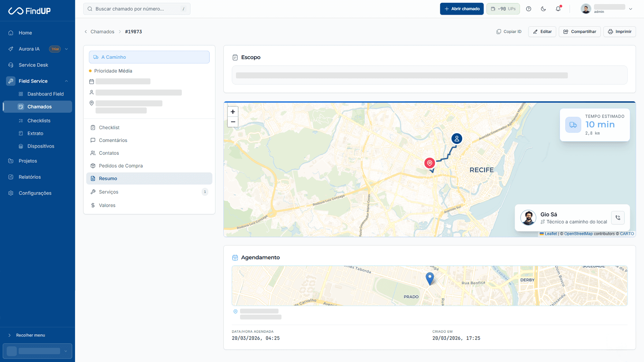Click the Imprimir button
The width and height of the screenshot is (644, 362).
(x=620, y=32)
